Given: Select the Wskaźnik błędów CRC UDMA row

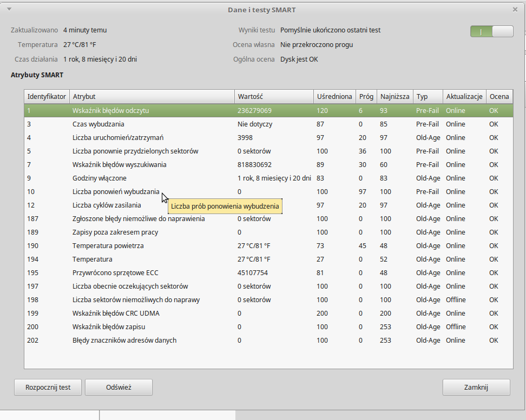Looking at the screenshot, I should tap(268, 314).
